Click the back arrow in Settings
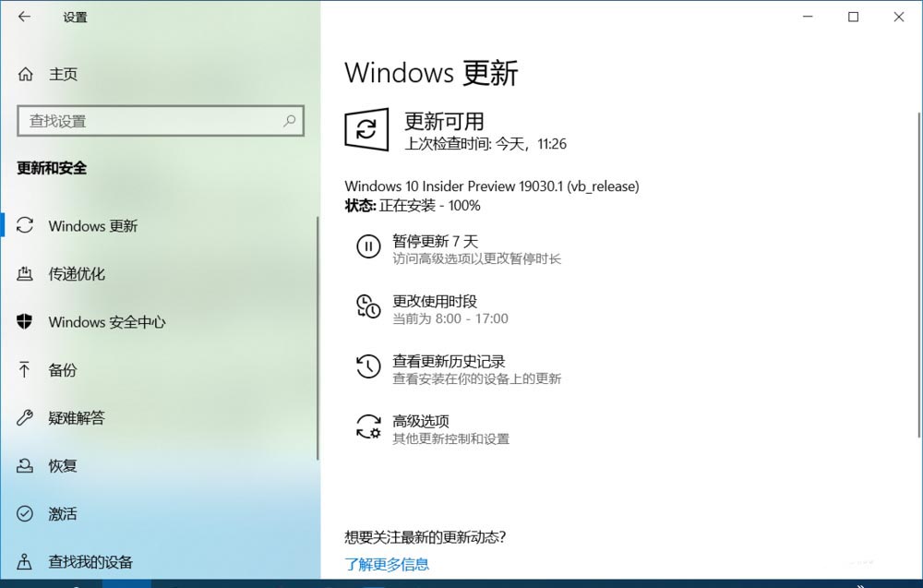Image resolution: width=923 pixels, height=588 pixels. (24, 17)
